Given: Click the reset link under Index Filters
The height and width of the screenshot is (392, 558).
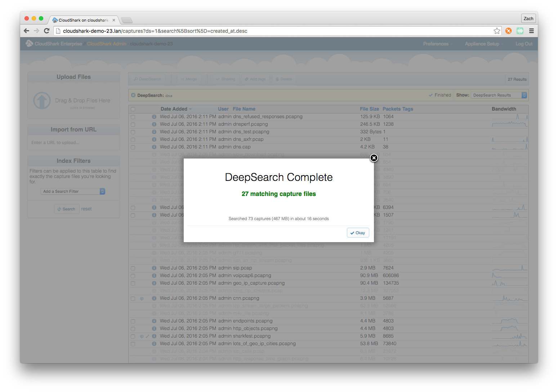Looking at the screenshot, I should click(86, 209).
